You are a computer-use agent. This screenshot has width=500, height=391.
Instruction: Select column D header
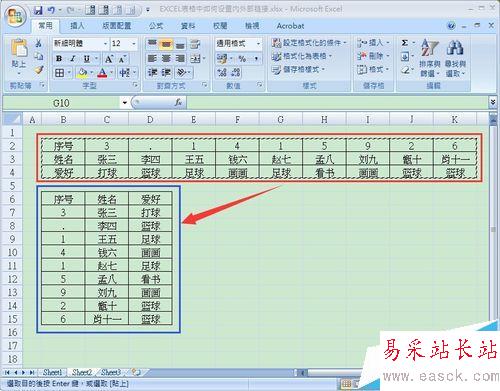[150, 120]
